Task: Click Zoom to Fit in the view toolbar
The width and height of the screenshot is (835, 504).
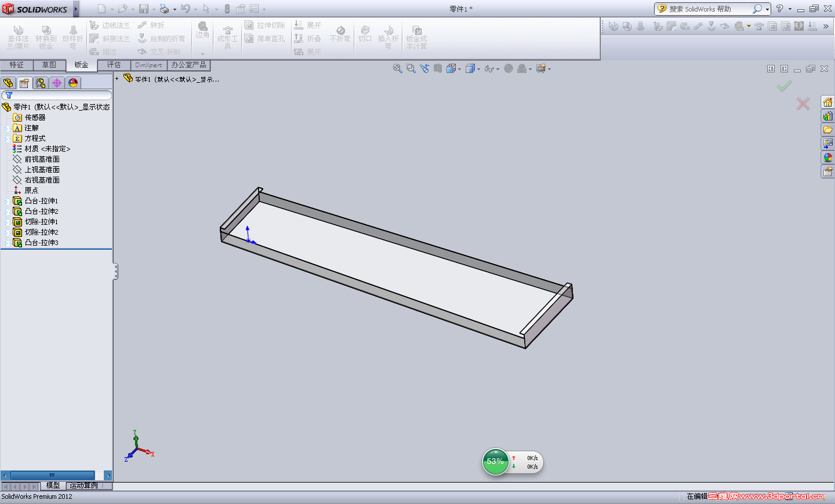Action: coord(398,68)
